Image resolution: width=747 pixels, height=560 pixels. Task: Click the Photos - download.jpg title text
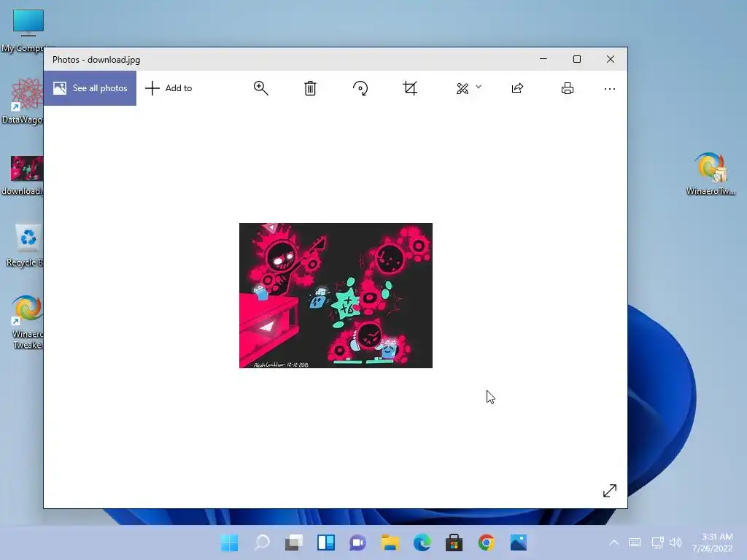click(96, 60)
